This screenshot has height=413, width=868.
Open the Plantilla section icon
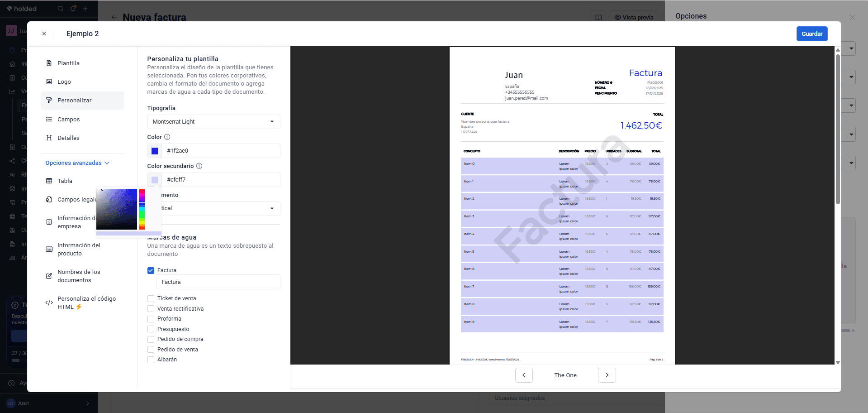click(49, 63)
